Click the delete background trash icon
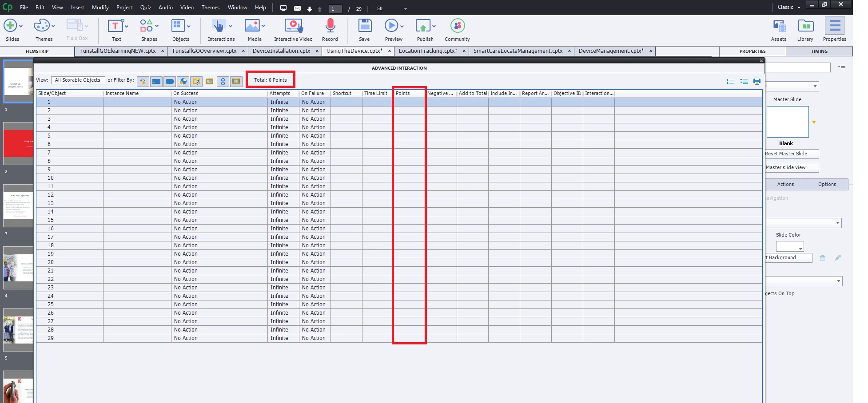The height and width of the screenshot is (403, 868). [822, 258]
